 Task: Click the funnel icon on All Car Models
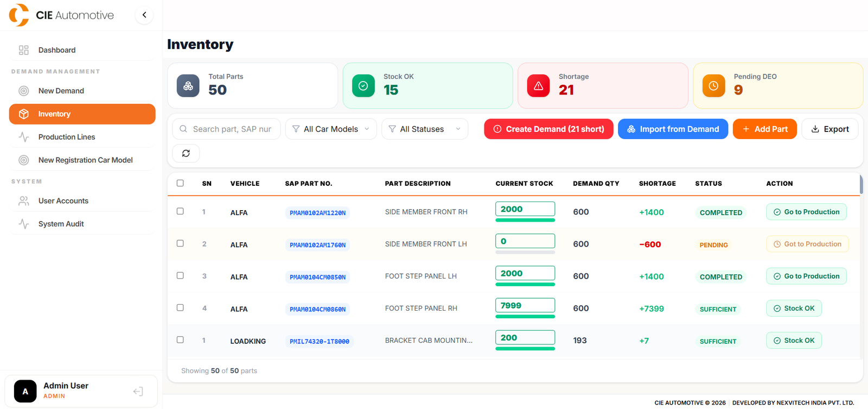pyautogui.click(x=296, y=129)
